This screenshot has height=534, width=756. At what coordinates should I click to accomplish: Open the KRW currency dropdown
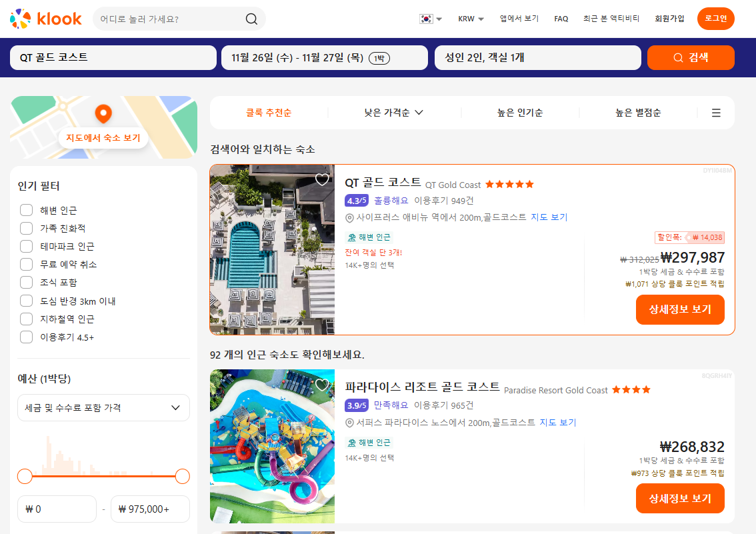point(471,19)
